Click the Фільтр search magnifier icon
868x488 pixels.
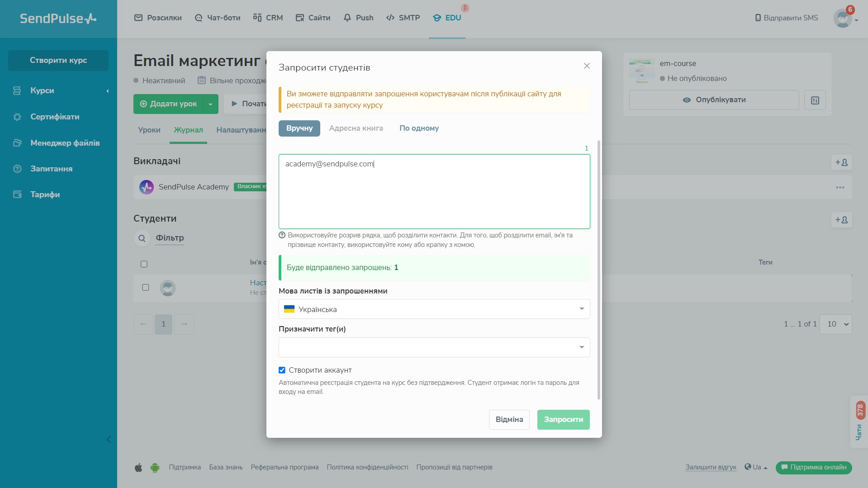pos(142,238)
